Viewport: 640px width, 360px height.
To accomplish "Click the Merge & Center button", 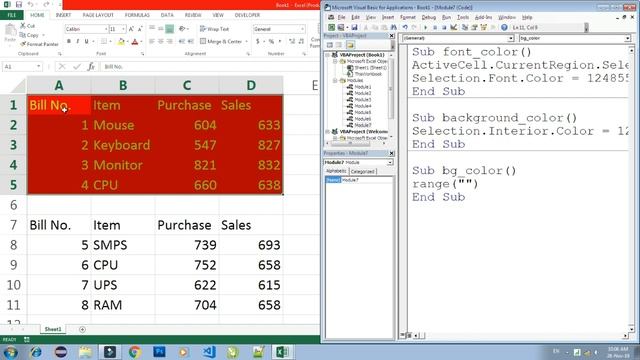I will [224, 41].
